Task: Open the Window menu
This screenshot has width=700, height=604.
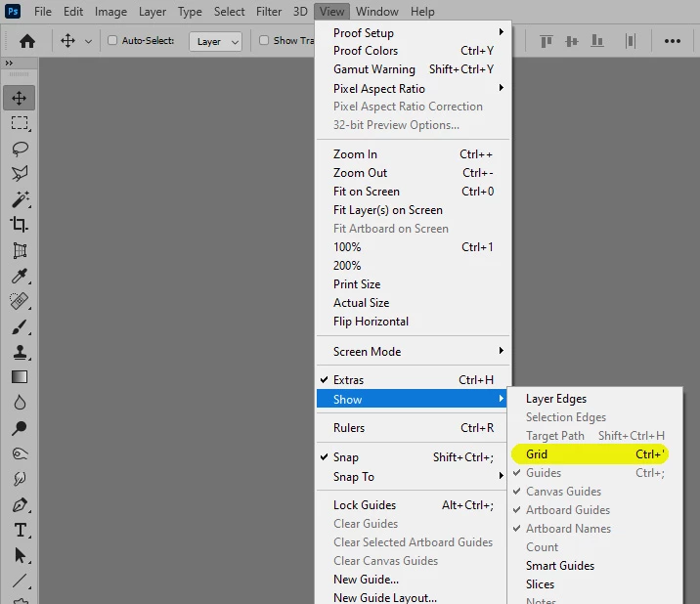Action: coord(376,11)
